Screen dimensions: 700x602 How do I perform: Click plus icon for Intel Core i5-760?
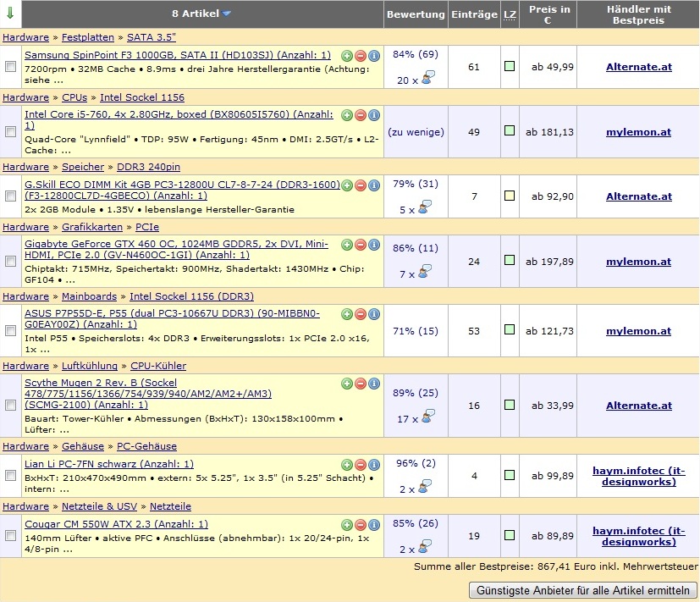(x=347, y=115)
